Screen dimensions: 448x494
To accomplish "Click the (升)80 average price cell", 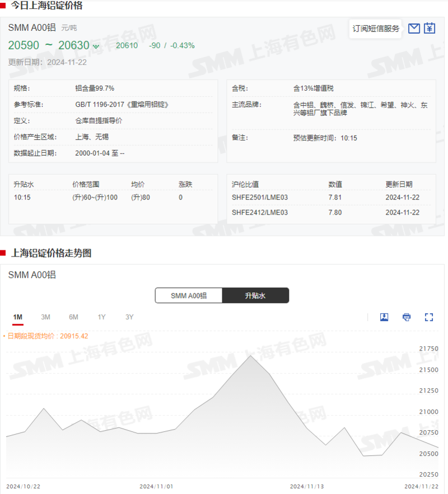I will 141,198.
